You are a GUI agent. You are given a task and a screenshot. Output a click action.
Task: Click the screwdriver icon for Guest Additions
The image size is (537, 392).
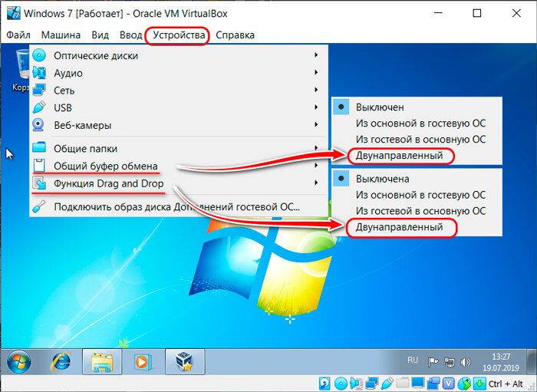pyautogui.click(x=39, y=206)
